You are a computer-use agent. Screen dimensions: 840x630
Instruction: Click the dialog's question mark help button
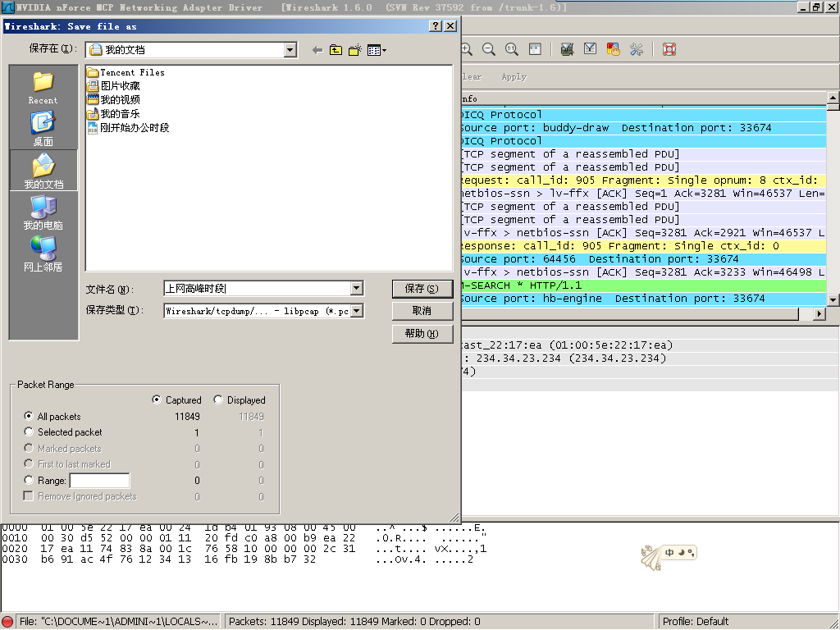(x=436, y=26)
